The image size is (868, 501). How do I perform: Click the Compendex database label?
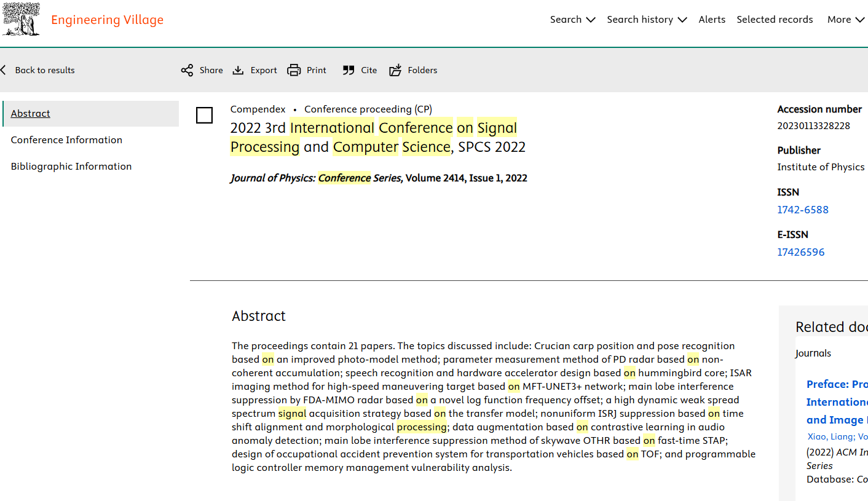click(258, 109)
